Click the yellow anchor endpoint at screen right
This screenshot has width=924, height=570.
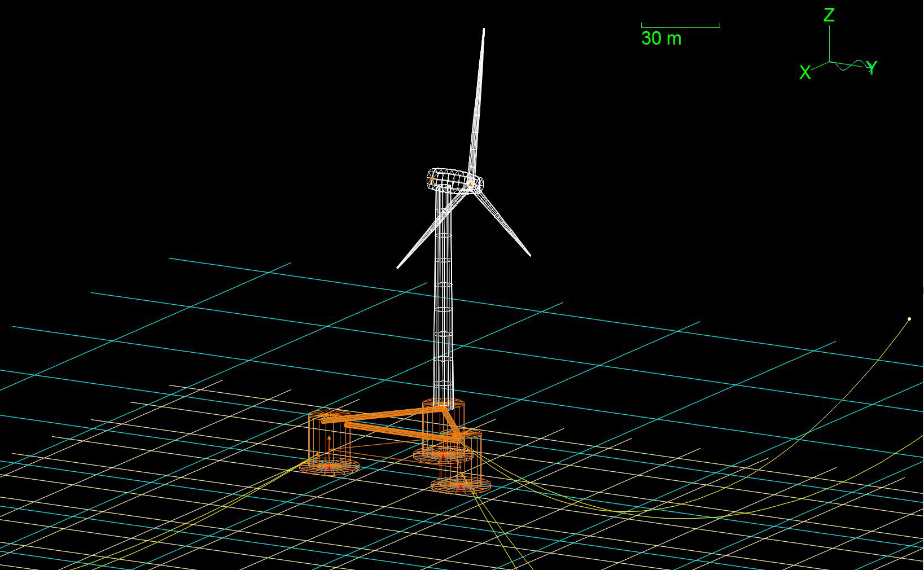click(x=910, y=319)
